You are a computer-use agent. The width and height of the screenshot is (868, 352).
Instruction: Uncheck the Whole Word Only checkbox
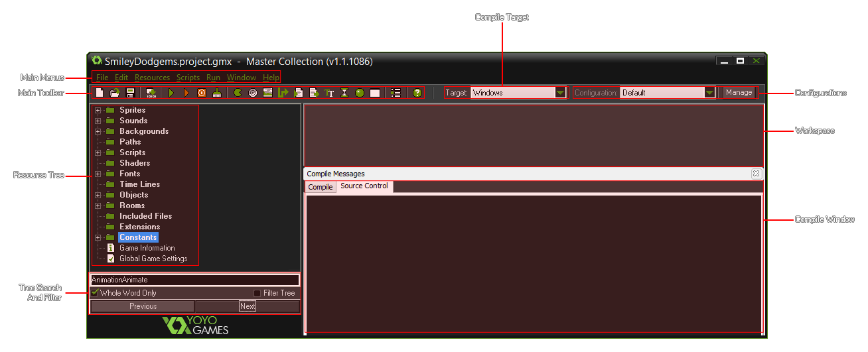coord(95,293)
